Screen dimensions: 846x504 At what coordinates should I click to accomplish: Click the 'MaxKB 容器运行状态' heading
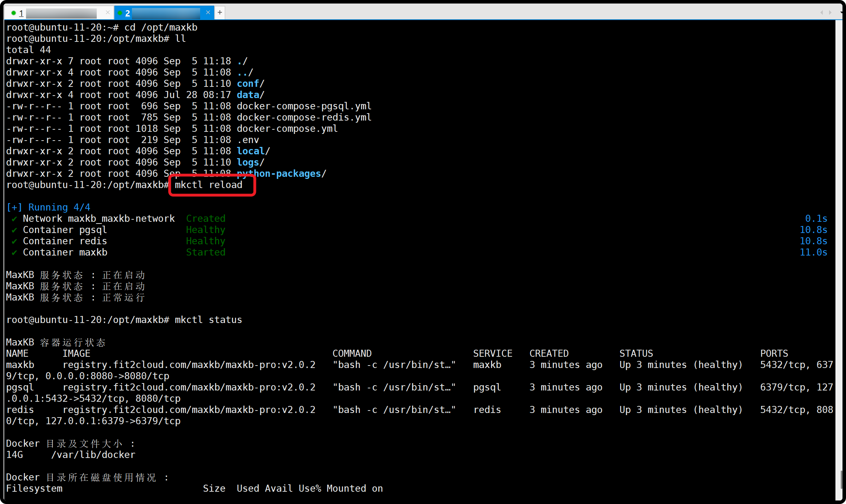click(x=56, y=342)
